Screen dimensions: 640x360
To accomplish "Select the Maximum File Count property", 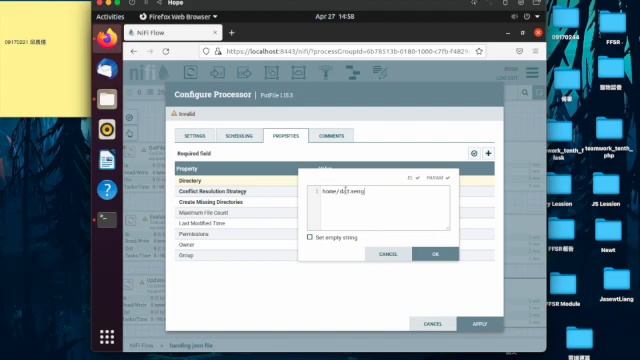I will click(x=237, y=213).
